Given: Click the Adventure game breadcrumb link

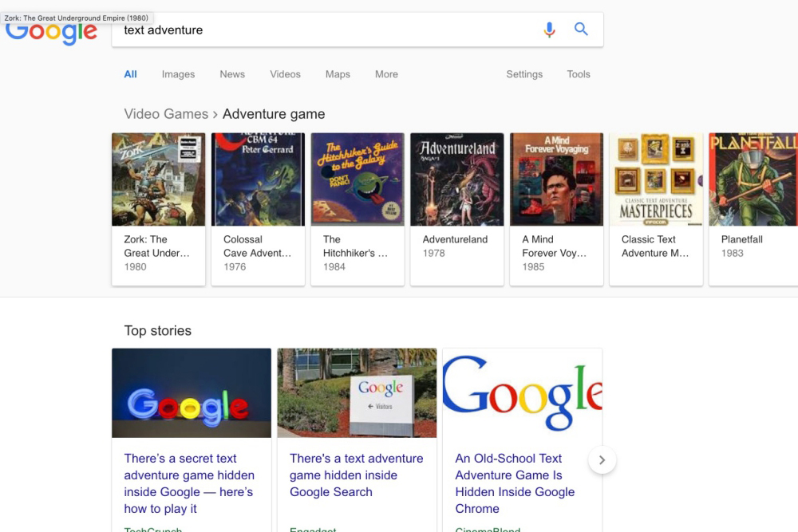Looking at the screenshot, I should [x=274, y=113].
